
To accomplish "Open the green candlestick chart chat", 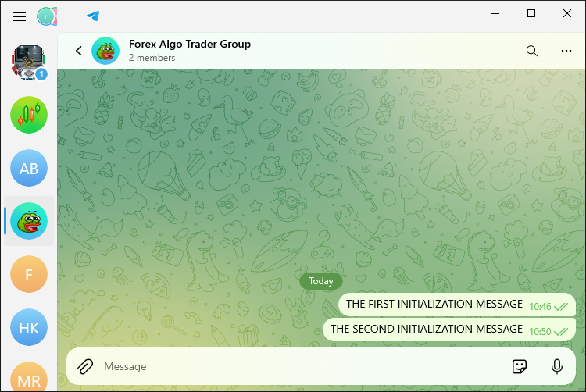I will 29,115.
